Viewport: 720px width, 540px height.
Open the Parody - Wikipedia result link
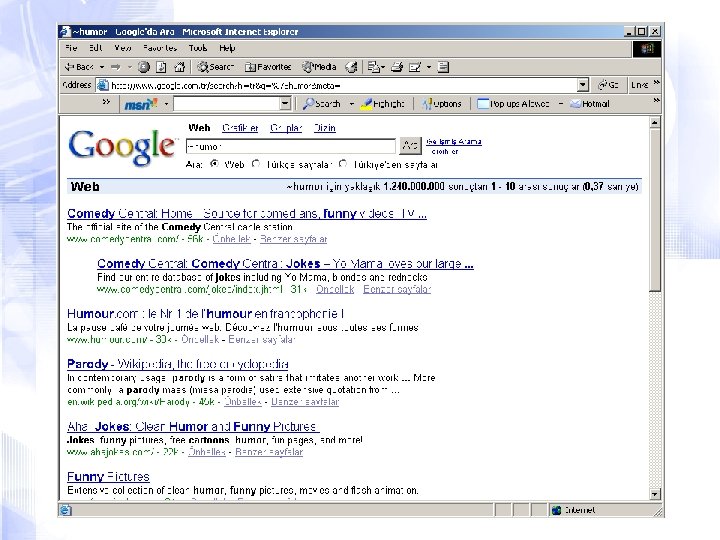click(178, 364)
